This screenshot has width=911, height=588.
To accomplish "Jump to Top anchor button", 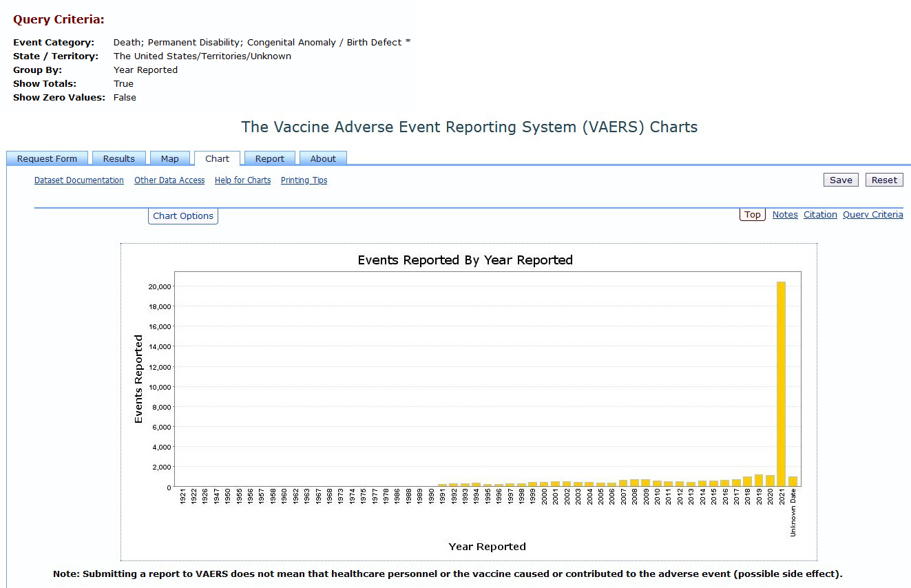I will (x=753, y=215).
